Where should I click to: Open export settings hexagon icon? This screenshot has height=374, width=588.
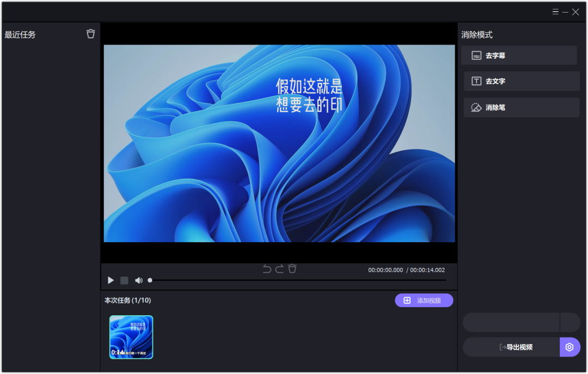pyautogui.click(x=569, y=347)
